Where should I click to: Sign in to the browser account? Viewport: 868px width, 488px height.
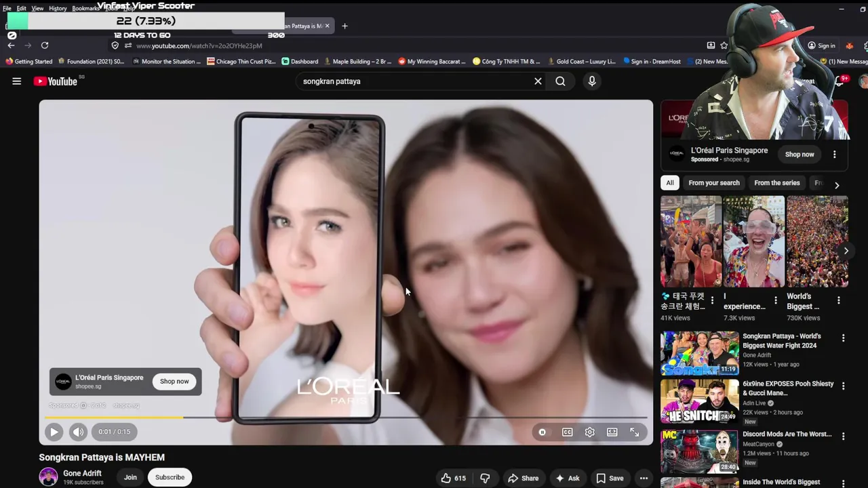coord(822,45)
